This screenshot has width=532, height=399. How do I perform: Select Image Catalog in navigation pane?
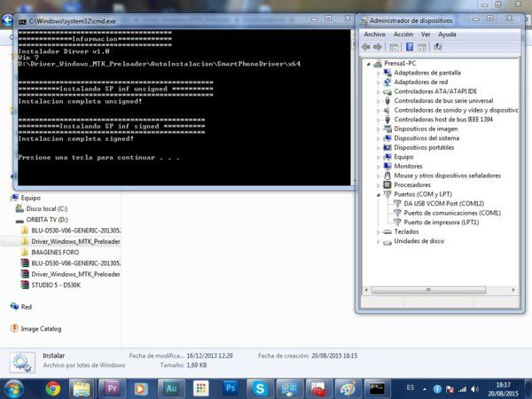point(41,329)
